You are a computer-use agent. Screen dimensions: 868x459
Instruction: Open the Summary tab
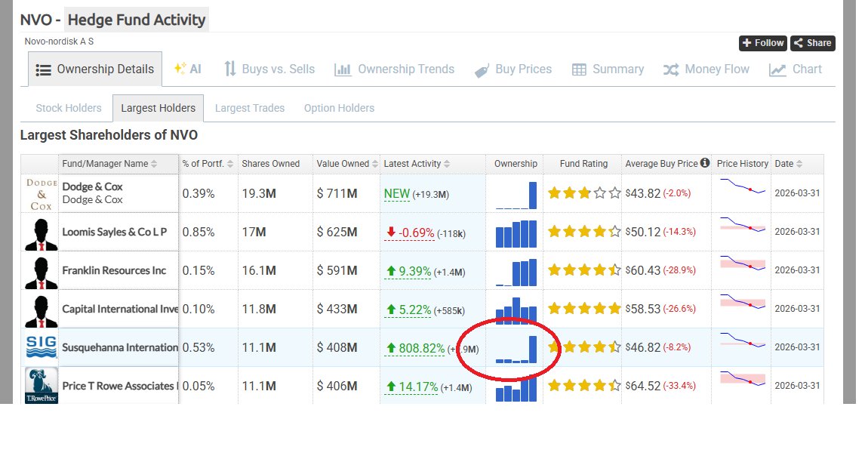[608, 69]
